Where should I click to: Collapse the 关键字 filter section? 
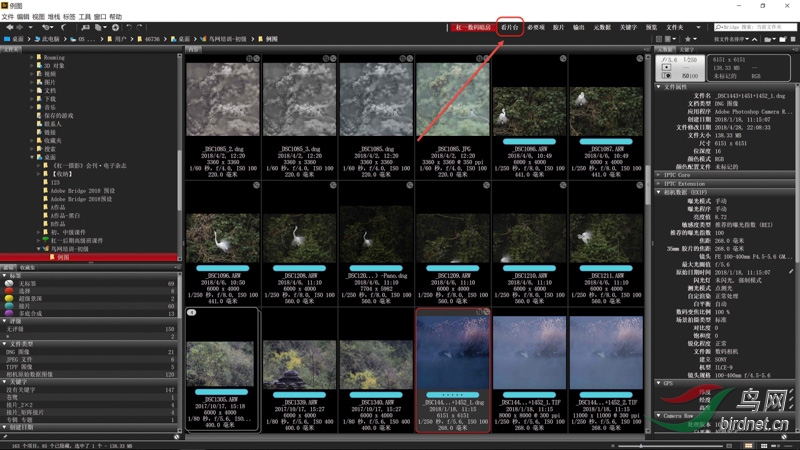pyautogui.click(x=5, y=381)
